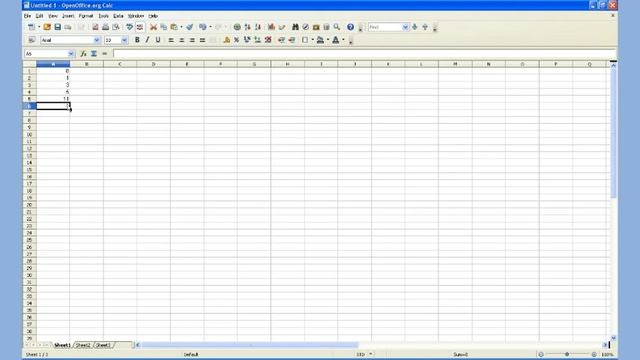640x360 pixels.
Task: Insert a hyperlink
Action: pos(237,27)
